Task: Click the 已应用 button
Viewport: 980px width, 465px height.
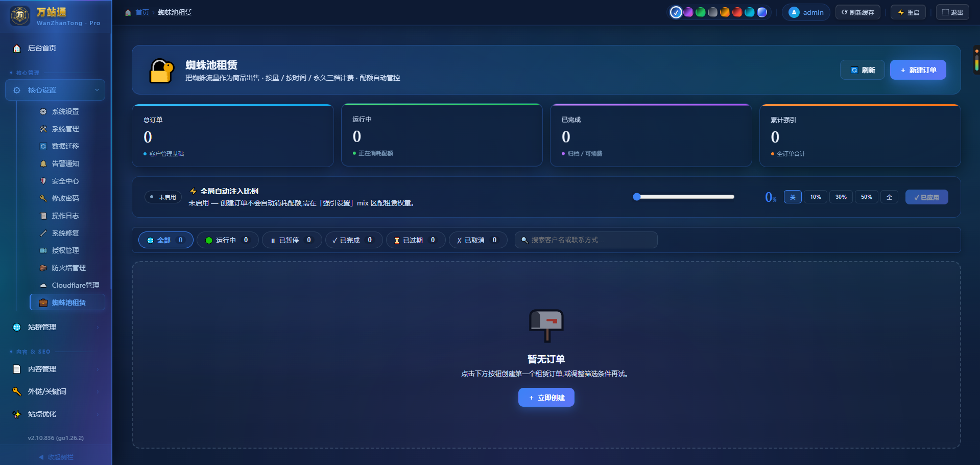Action: [x=926, y=197]
